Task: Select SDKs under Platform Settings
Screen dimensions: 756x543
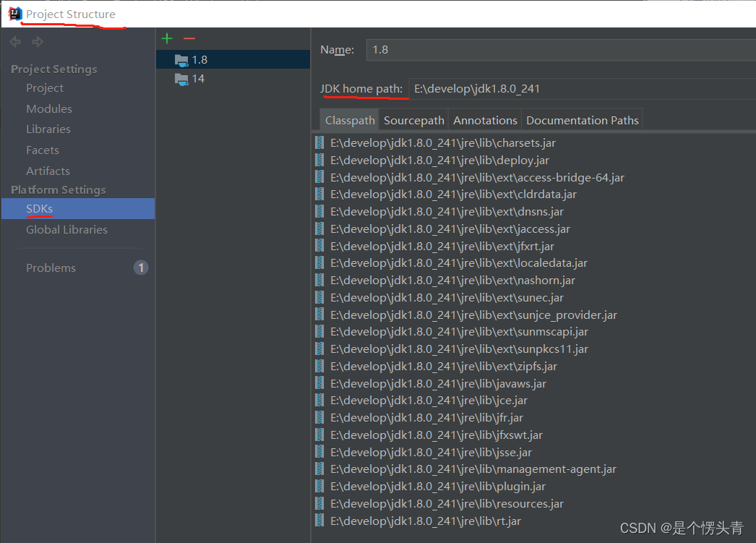Action: click(x=78, y=209)
